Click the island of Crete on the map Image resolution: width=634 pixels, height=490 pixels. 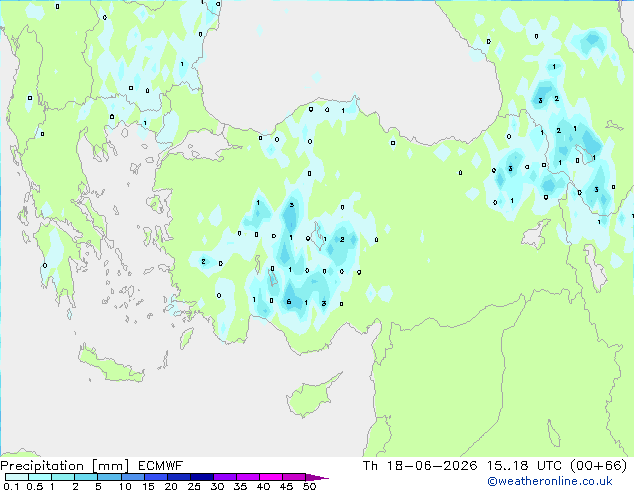click(x=109, y=365)
